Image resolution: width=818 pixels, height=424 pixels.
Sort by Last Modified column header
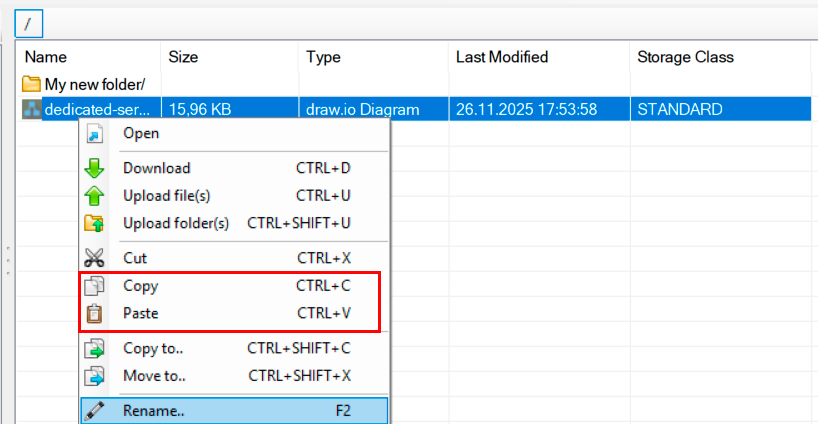click(502, 57)
